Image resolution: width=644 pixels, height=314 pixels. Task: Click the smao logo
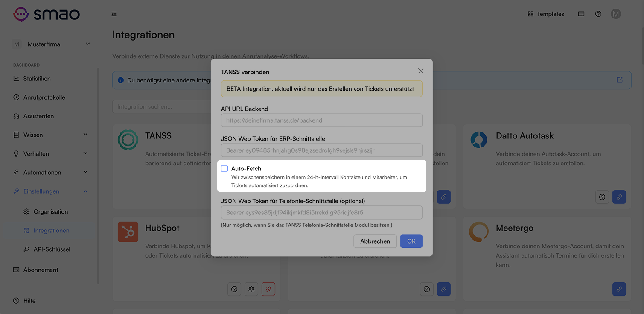(47, 14)
